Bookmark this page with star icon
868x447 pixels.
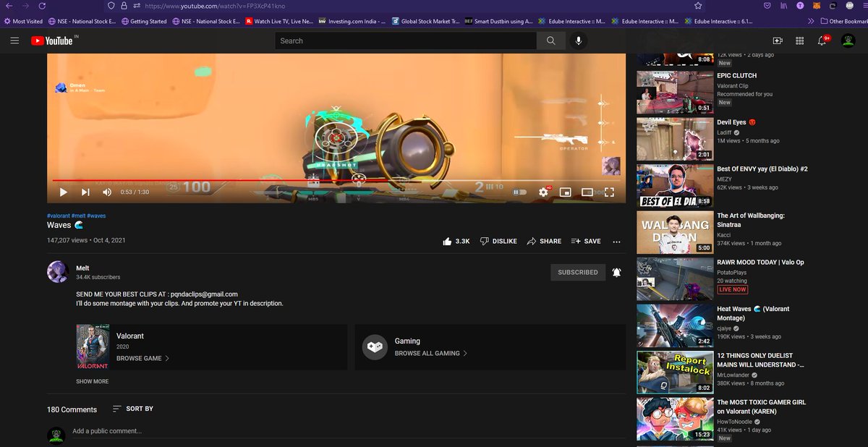coord(697,6)
